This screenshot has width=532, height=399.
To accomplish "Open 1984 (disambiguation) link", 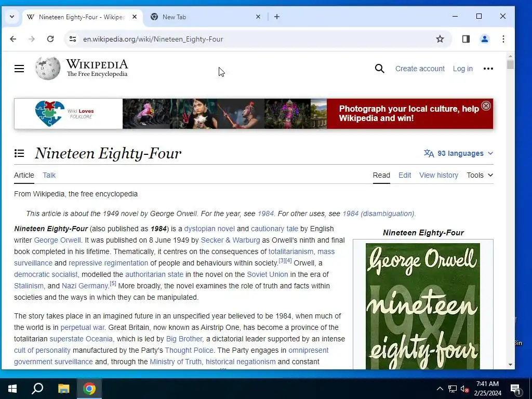I will click(x=378, y=214).
